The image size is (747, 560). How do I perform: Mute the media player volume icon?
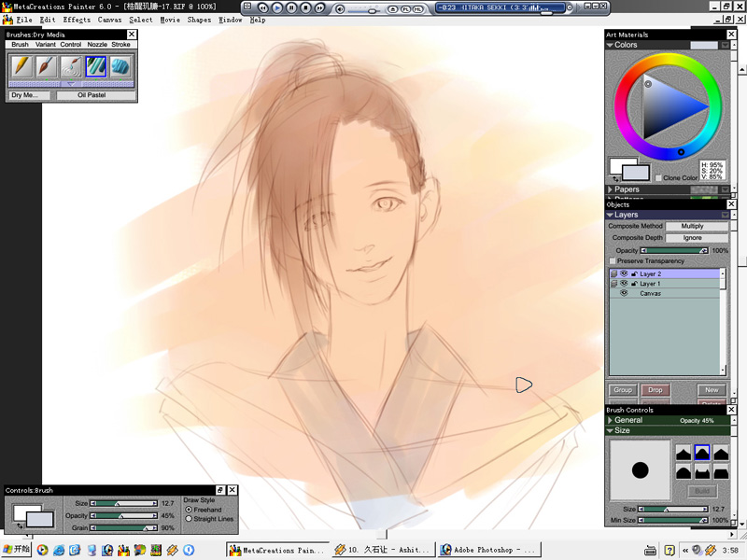pos(340,8)
